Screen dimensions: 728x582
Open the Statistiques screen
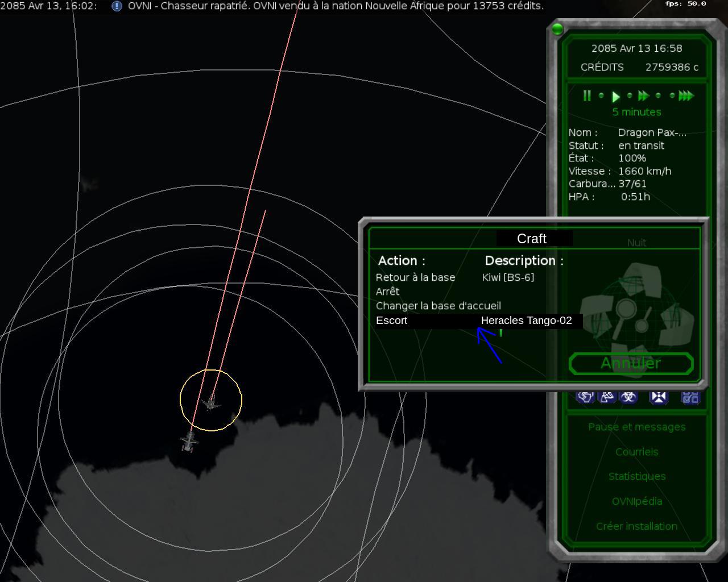[x=637, y=476]
